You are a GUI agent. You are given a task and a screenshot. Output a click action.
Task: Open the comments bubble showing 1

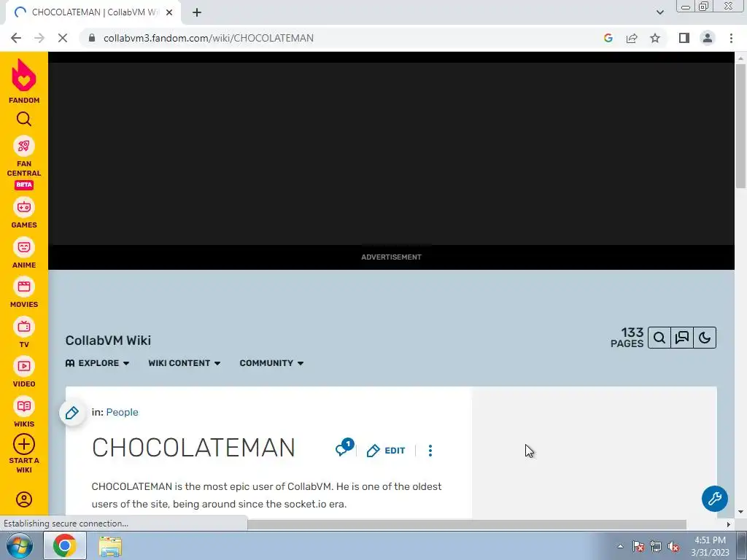point(344,448)
